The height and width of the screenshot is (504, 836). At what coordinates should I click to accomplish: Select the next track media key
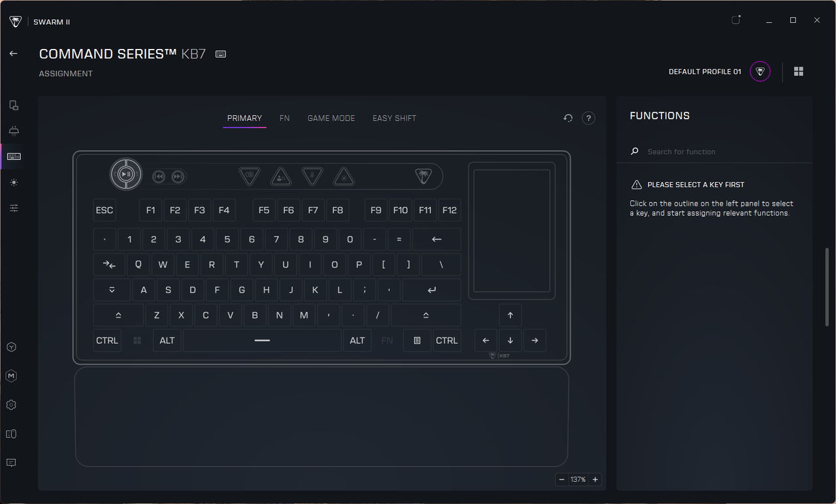[178, 176]
